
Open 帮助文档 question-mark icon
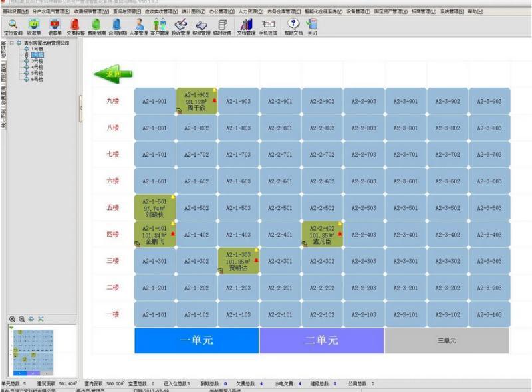pyautogui.click(x=293, y=27)
